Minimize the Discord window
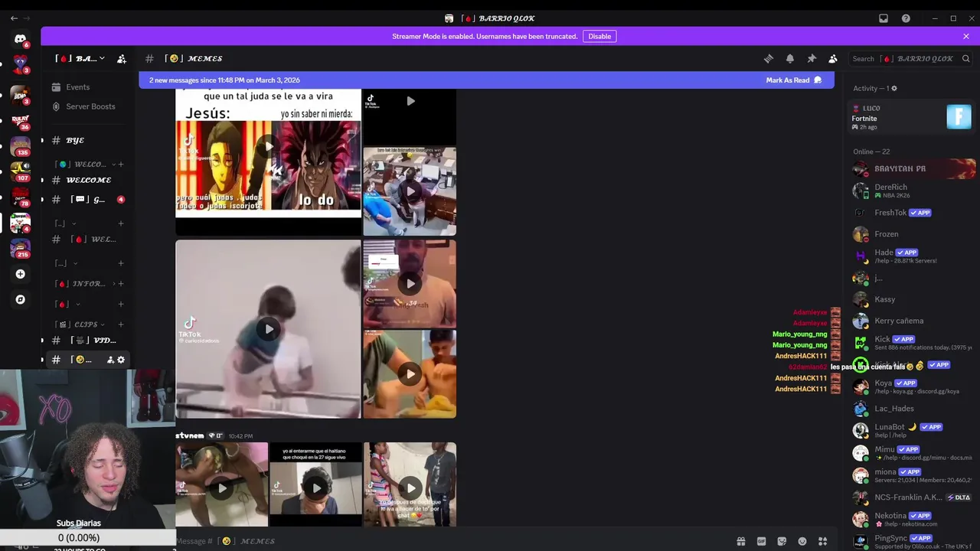Screen dimensions: 980x551 [935, 18]
